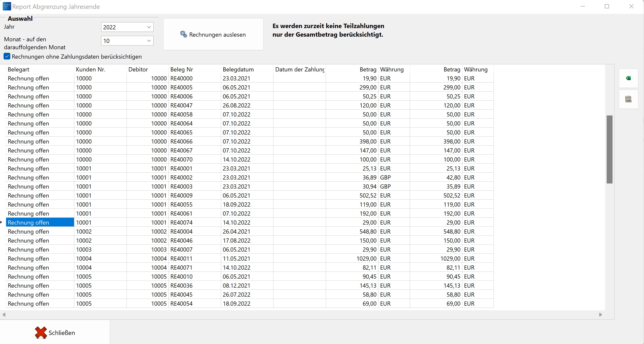Select the cell RE40010
Image resolution: width=644 pixels, height=344 pixels.
(195, 276)
